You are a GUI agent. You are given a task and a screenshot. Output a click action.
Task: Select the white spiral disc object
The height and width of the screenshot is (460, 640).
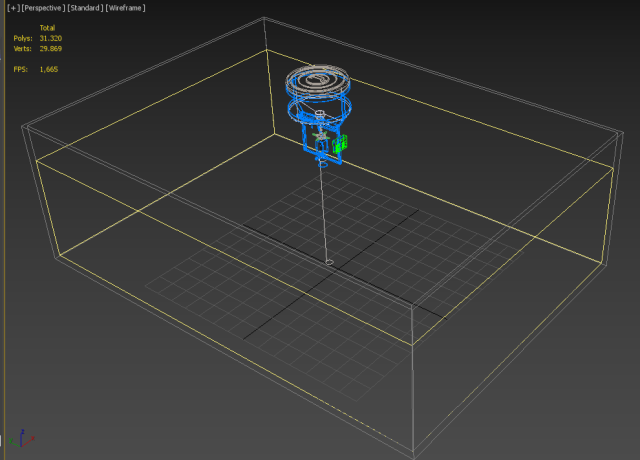pos(319,78)
